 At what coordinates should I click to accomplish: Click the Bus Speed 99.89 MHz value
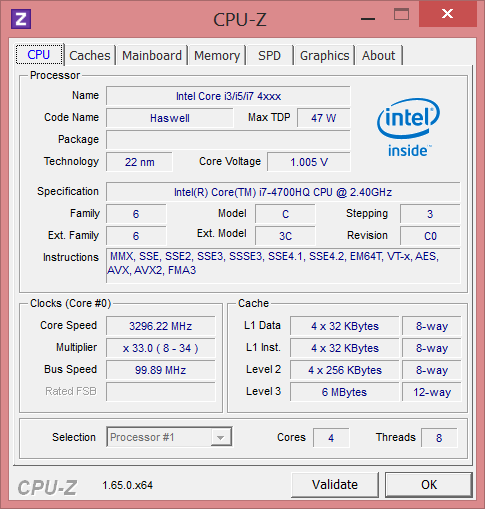click(161, 370)
